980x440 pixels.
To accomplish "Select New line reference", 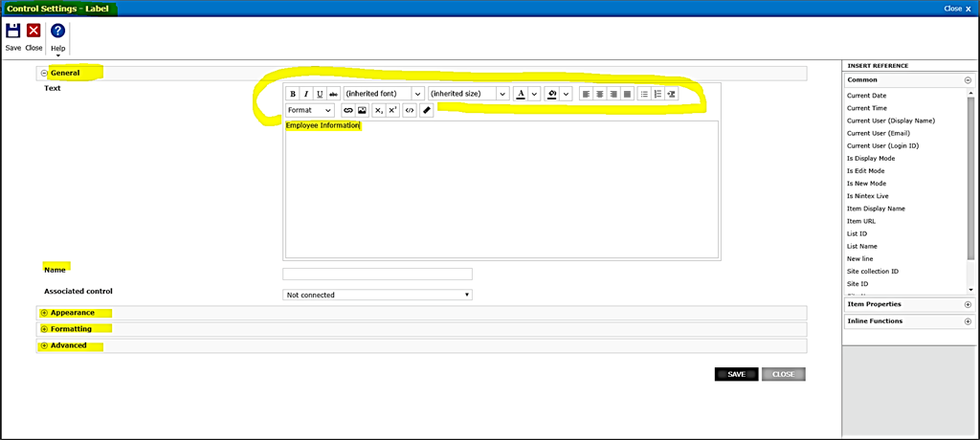I will (x=860, y=258).
